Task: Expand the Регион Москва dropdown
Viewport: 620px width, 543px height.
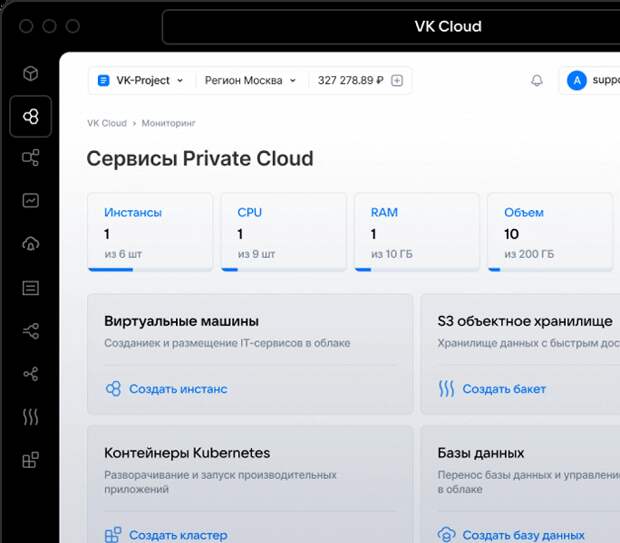Action: pyautogui.click(x=251, y=81)
